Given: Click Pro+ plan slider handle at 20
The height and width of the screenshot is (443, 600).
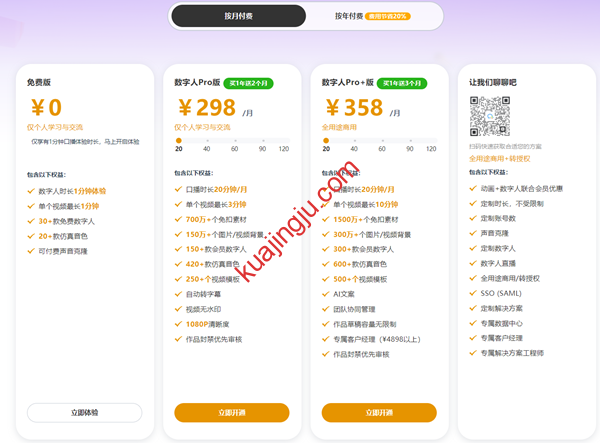Looking at the screenshot, I should click(x=326, y=140).
